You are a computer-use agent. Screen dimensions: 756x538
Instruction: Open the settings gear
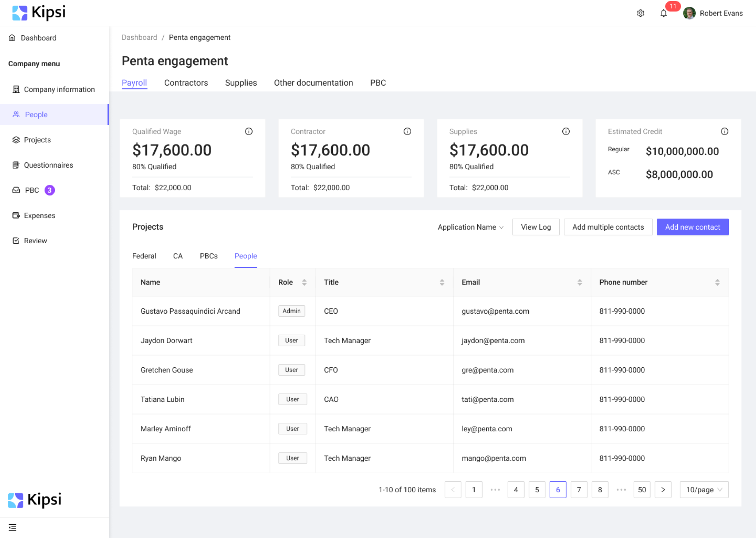point(641,13)
